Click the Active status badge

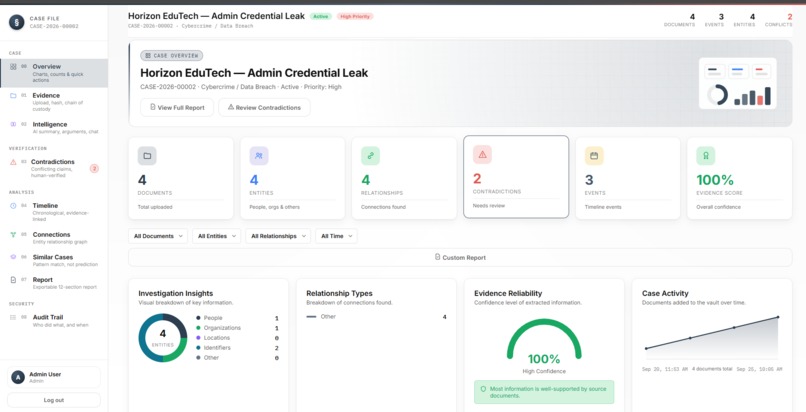point(321,16)
